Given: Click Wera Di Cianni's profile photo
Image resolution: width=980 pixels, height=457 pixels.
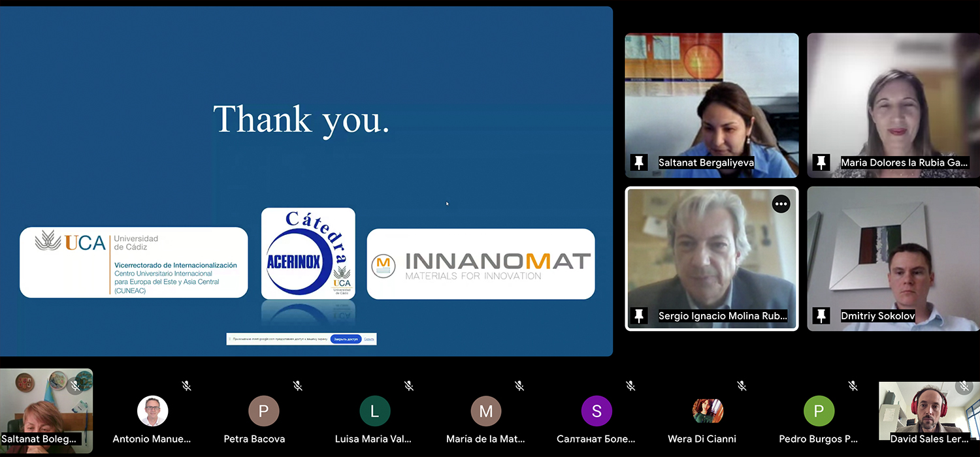Looking at the screenshot, I should pos(708,411).
